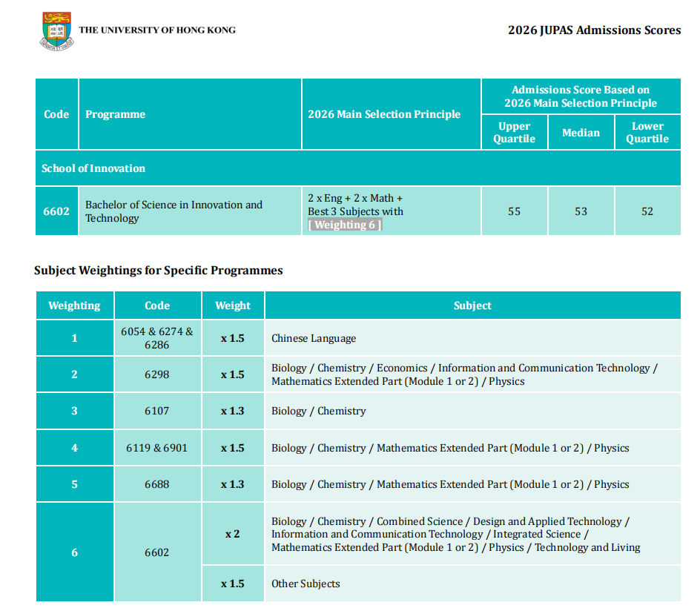Viewport: 700px width, 608px height.
Task: Click the "Upper Quartile" column header
Action: click(515, 132)
